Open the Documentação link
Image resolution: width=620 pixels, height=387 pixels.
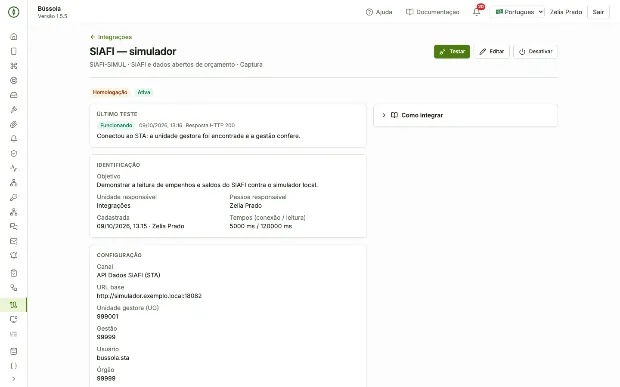click(x=433, y=12)
